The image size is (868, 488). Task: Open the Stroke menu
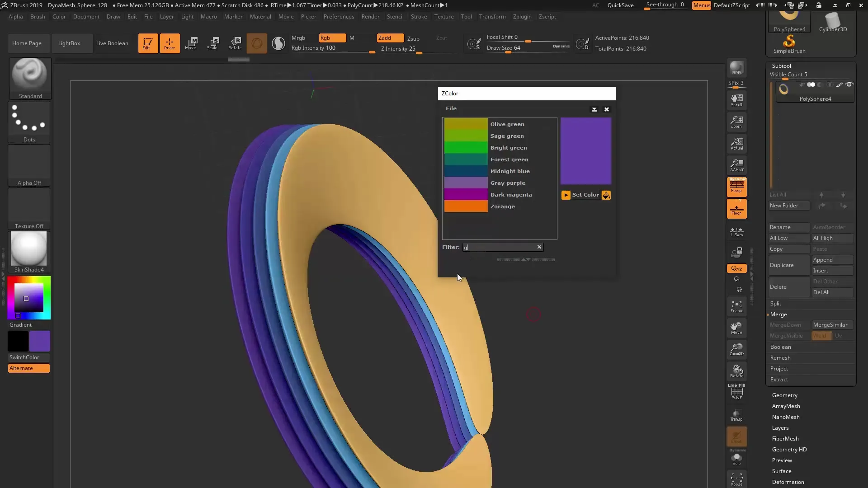pos(419,17)
